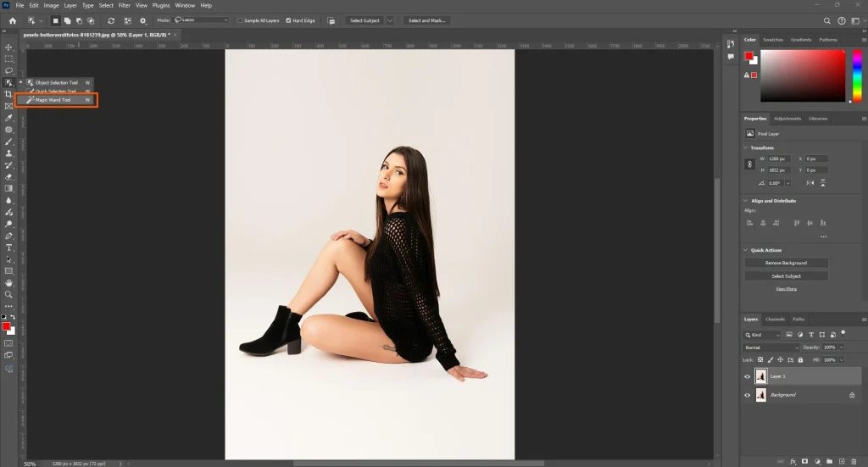Select the Clone Stamp tool
Viewport: 868px width, 467px height.
(x=8, y=153)
